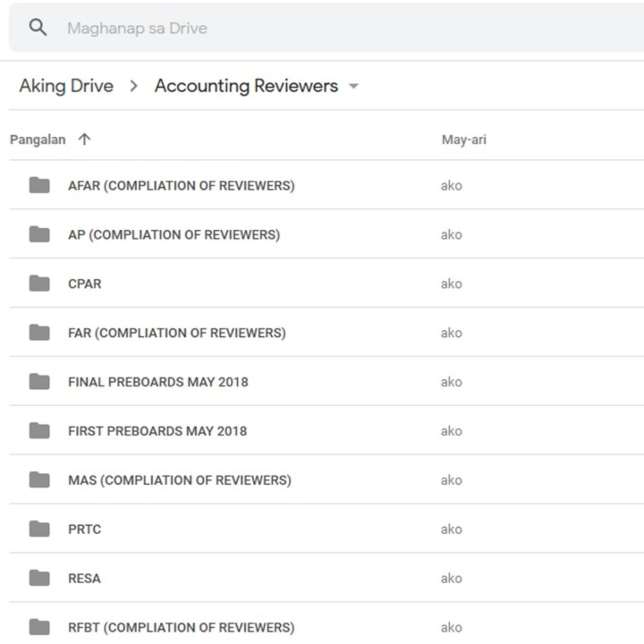Click the FINAL PREBOARDS MAY 2018 folder icon

(x=39, y=382)
